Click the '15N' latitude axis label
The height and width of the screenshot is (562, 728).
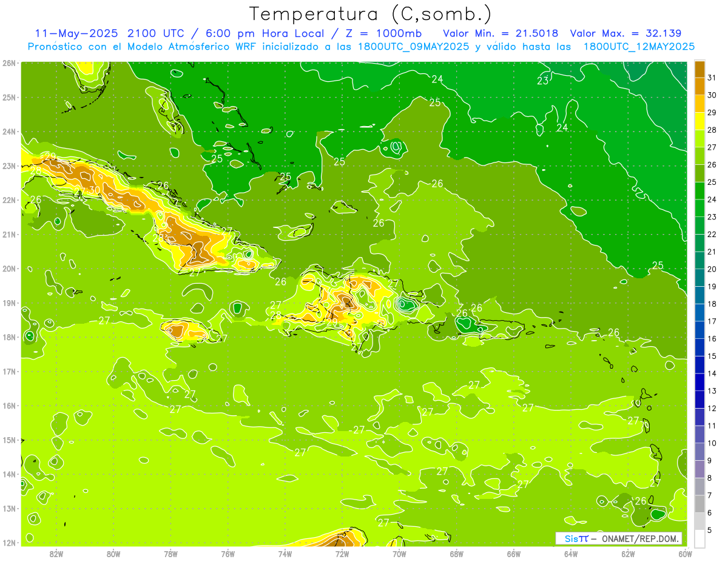click(x=9, y=440)
